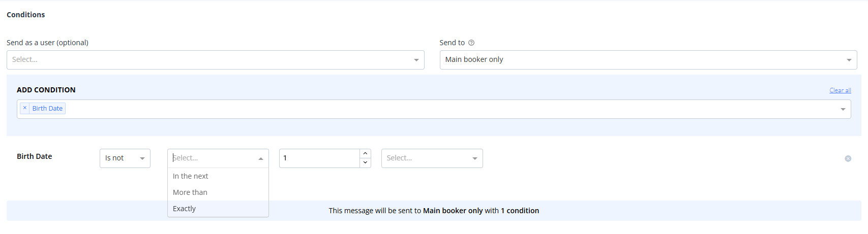
Task: Click the Send to dropdown arrow
Action: (849, 60)
